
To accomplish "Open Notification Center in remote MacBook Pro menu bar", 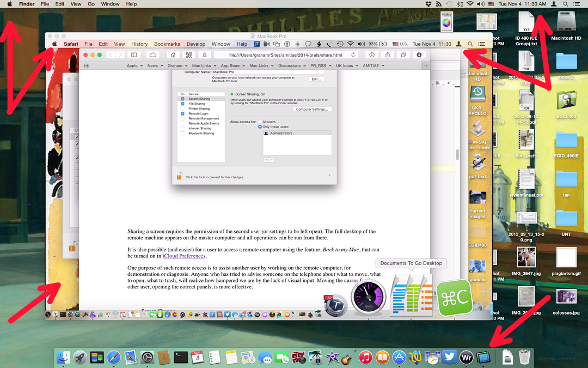I will click(x=481, y=44).
